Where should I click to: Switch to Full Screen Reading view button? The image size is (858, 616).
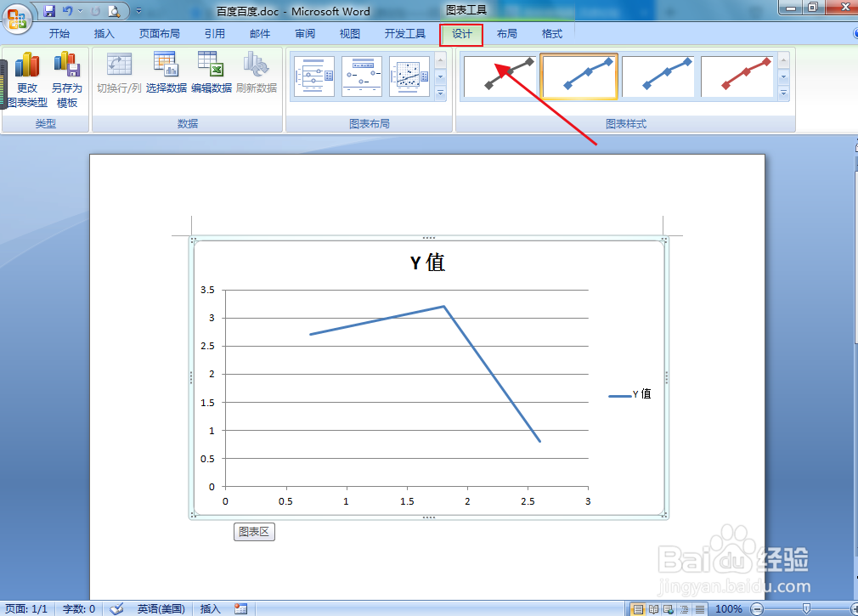[653, 609]
